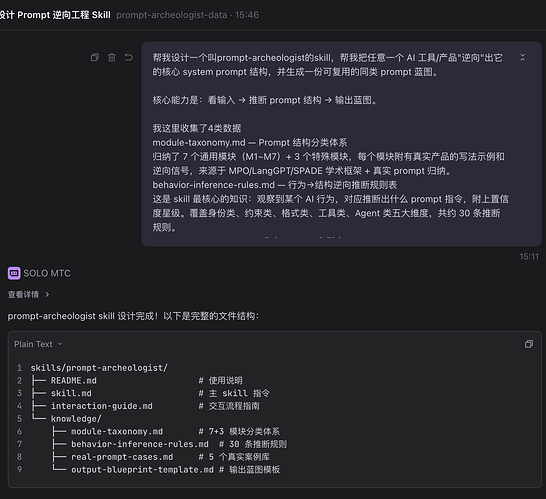Click the prompt-archeologist-data workspace label
Image resolution: width=546 pixels, height=499 pixels.
172,15
